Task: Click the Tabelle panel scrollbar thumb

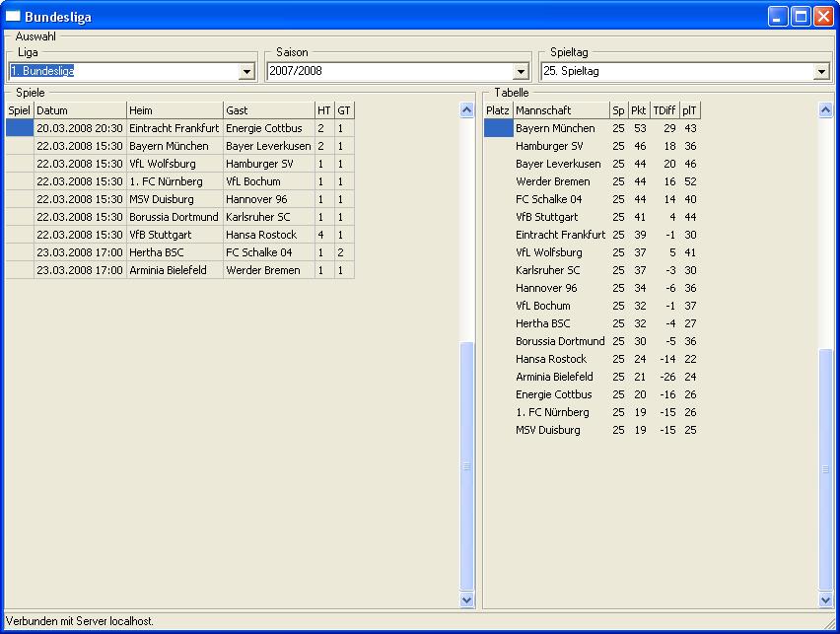Action: click(x=825, y=469)
